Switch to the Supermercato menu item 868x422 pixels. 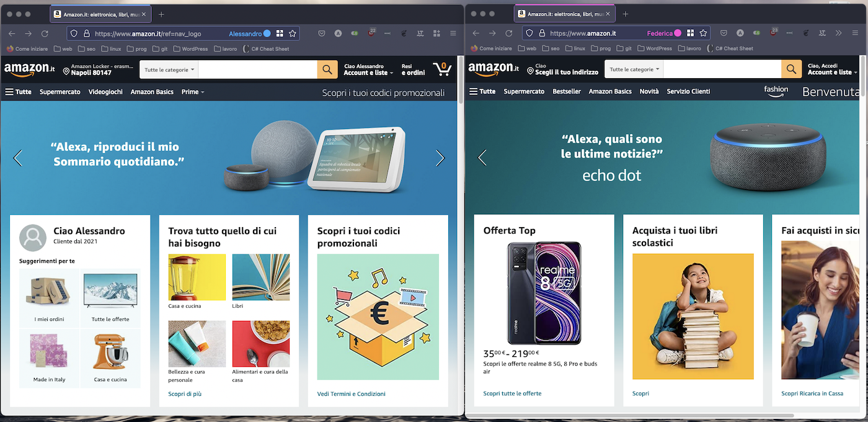tap(60, 91)
